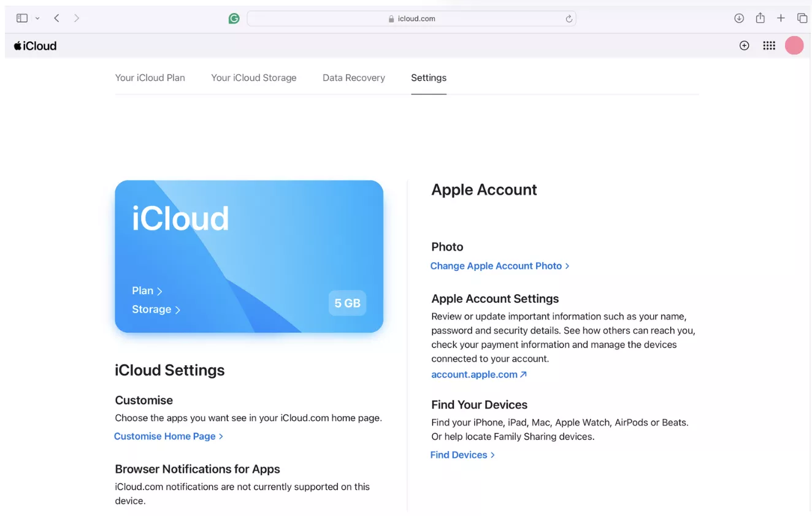Open a new tab with plus icon
This screenshot has height=516, width=812.
coord(781,18)
